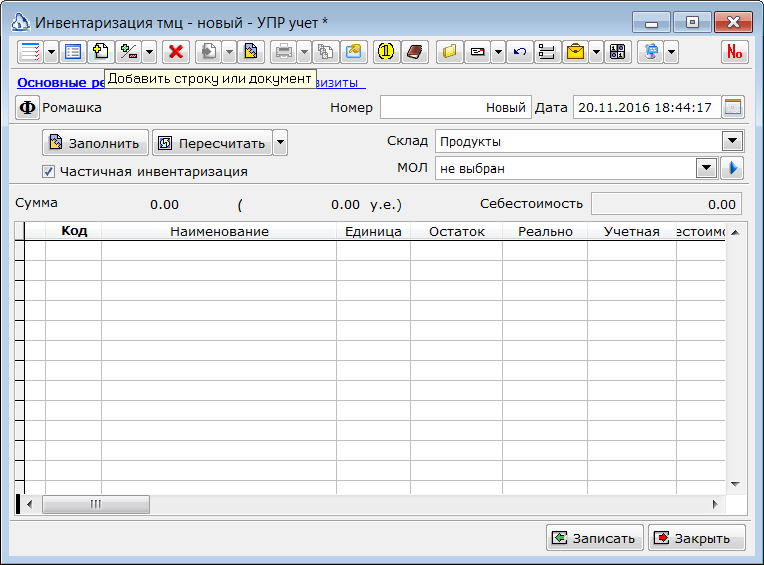Viewport: 764px width, 565px height.
Task: Open the dropdown arrow beside Пересчитать
Action: tap(280, 143)
